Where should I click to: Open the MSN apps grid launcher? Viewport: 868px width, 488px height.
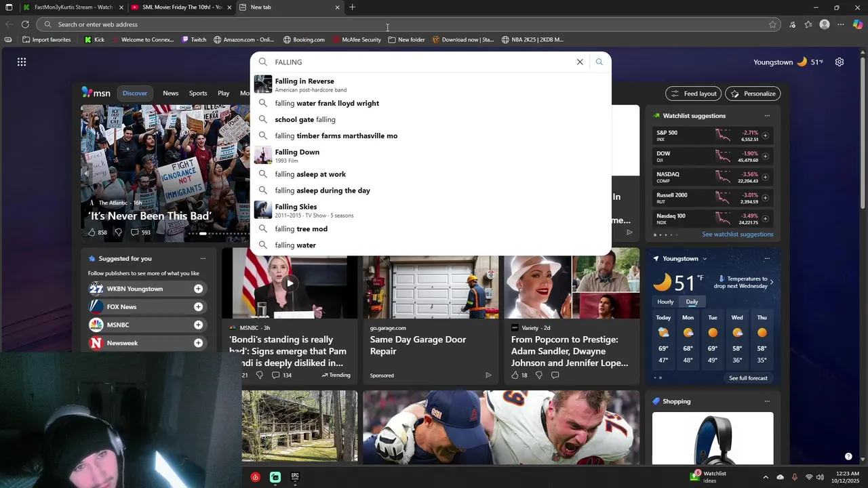[x=22, y=62]
